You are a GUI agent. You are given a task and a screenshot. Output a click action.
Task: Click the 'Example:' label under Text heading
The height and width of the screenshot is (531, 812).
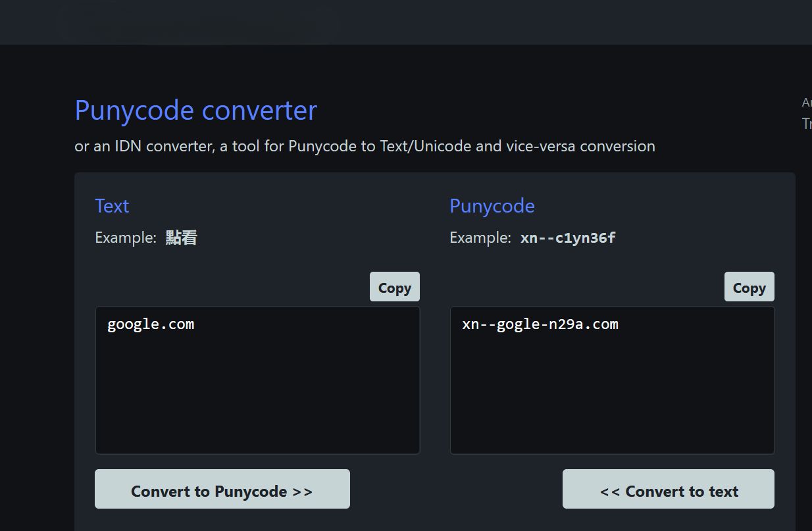pyautogui.click(x=126, y=238)
